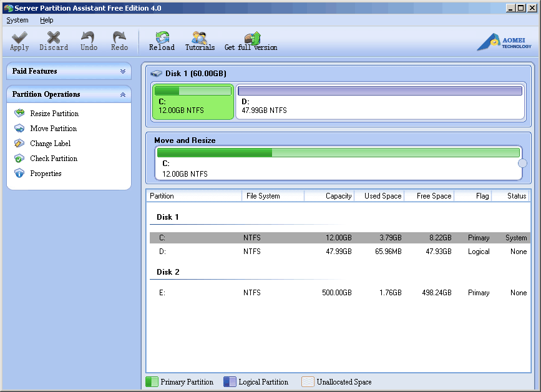The width and height of the screenshot is (541, 392).
Task: Click the Discard X toolbar icon
Action: [54, 37]
